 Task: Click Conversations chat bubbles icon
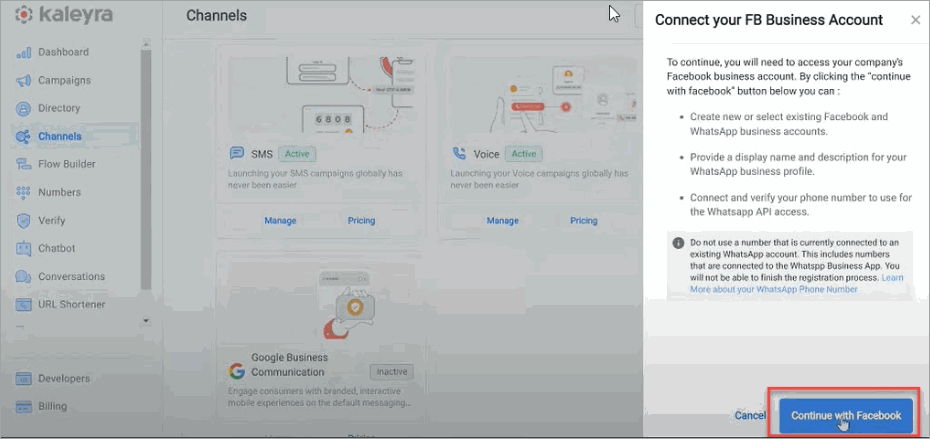coord(23,277)
